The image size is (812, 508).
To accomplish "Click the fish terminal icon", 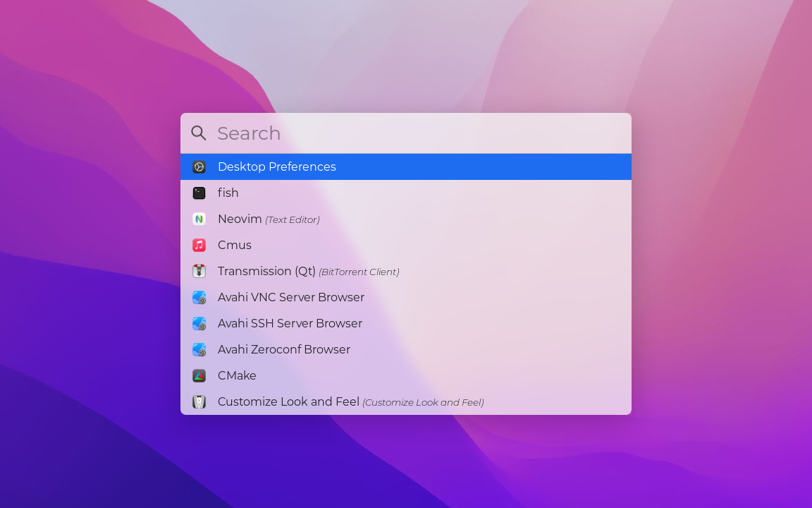I will [x=199, y=193].
